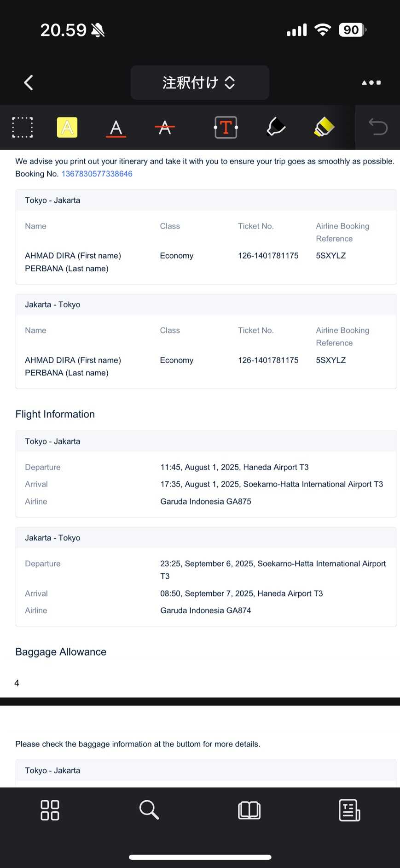This screenshot has width=400, height=868.
Task: Open booking number 1367830577338646 link
Action: (97, 174)
